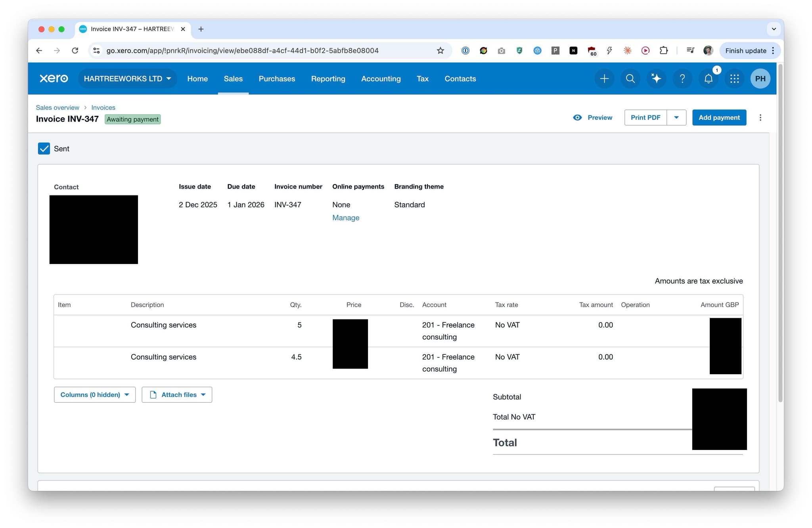Open the Print PDF dropdown arrow
This screenshot has height=528, width=812.
click(677, 117)
